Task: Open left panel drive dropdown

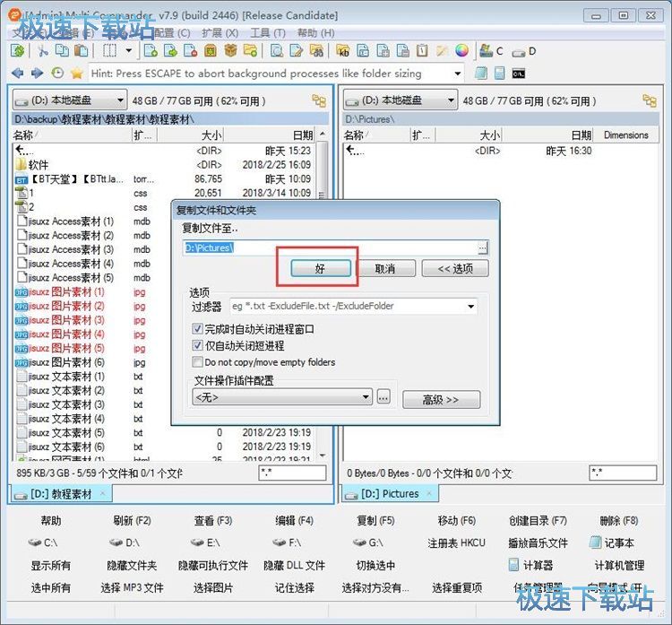Action: [x=70, y=100]
